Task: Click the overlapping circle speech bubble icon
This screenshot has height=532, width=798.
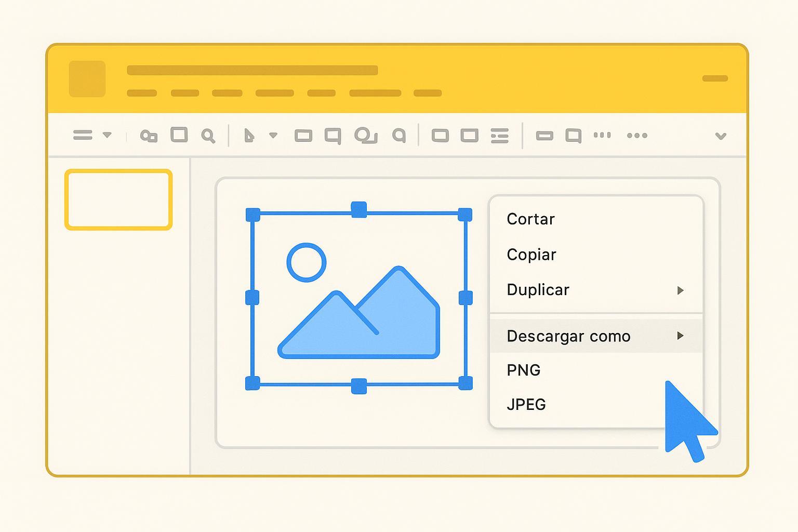Action: click(366, 136)
